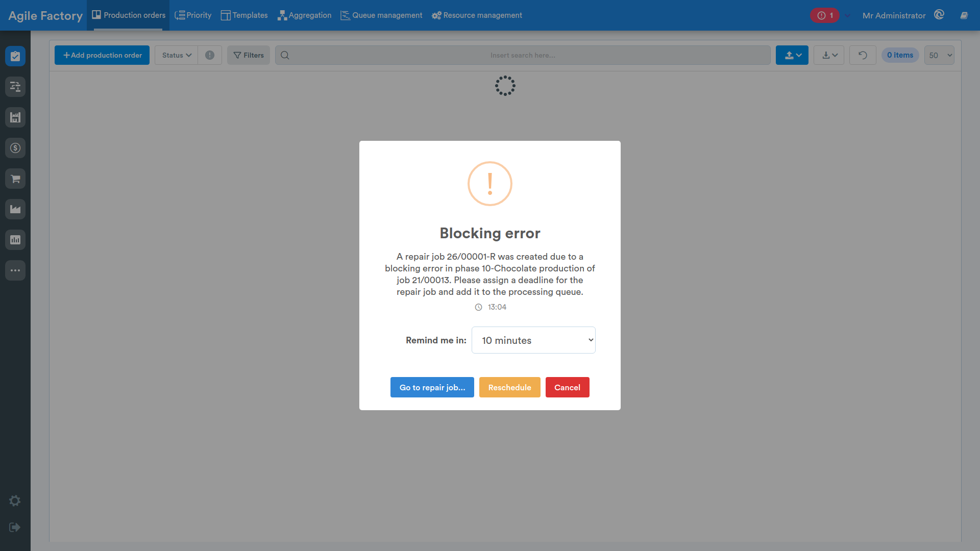Click Add production order button
Viewport: 980px width, 551px height.
(102, 55)
